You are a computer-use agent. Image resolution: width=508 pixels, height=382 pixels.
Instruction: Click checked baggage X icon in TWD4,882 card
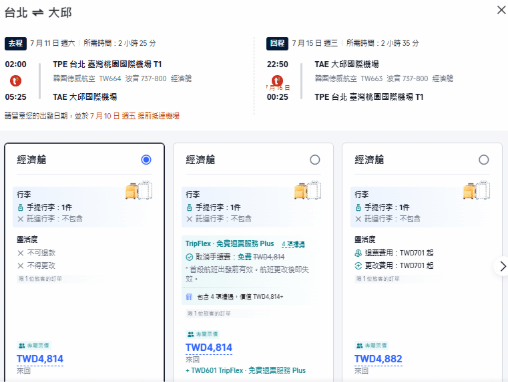click(x=358, y=219)
